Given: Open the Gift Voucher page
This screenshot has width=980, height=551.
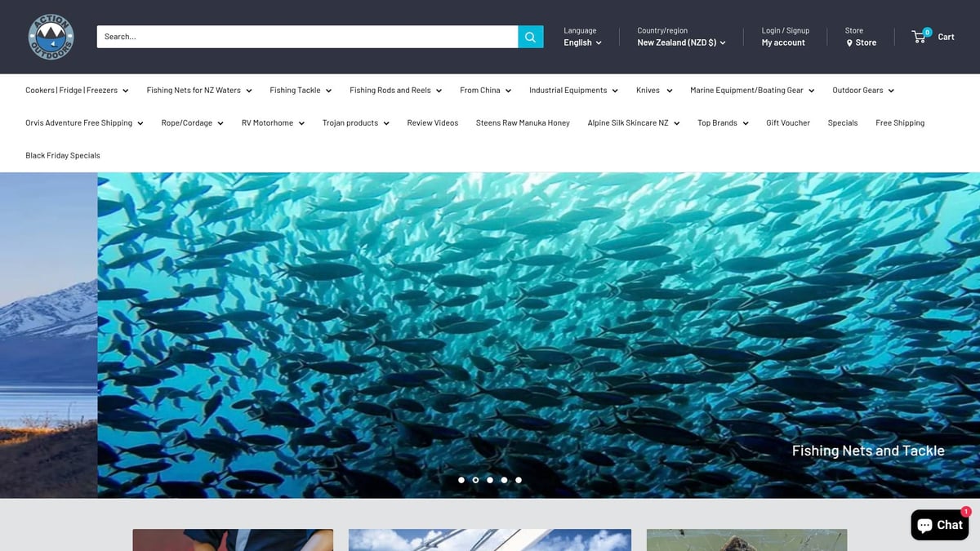Looking at the screenshot, I should 787,122.
